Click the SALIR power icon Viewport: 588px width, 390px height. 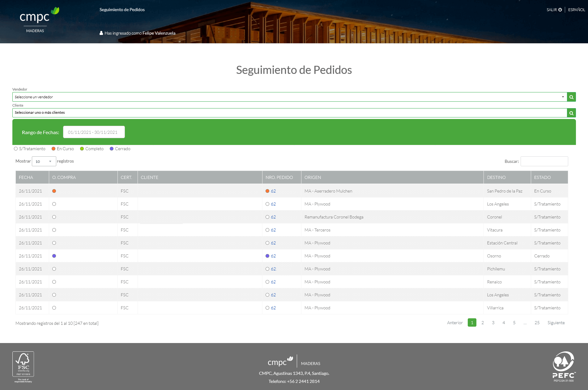(560, 10)
